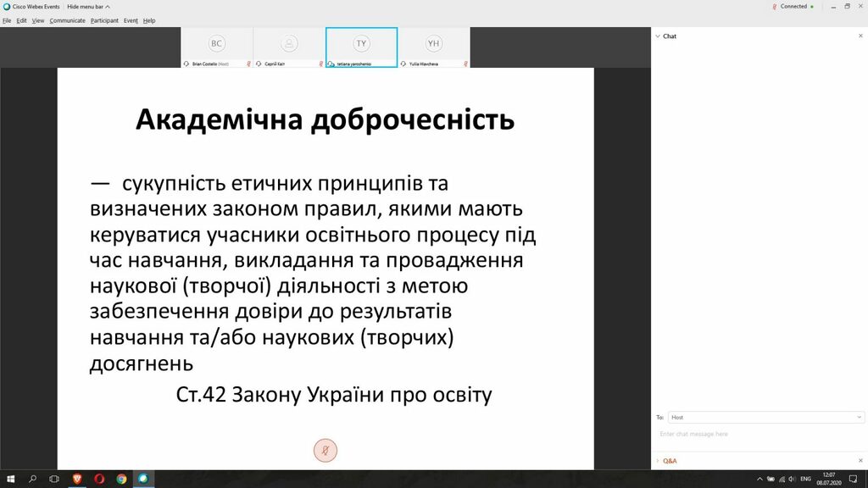Screen dimensions: 868x488
Task: Open the Opera browser taskbar icon
Action: pyautogui.click(x=99, y=479)
